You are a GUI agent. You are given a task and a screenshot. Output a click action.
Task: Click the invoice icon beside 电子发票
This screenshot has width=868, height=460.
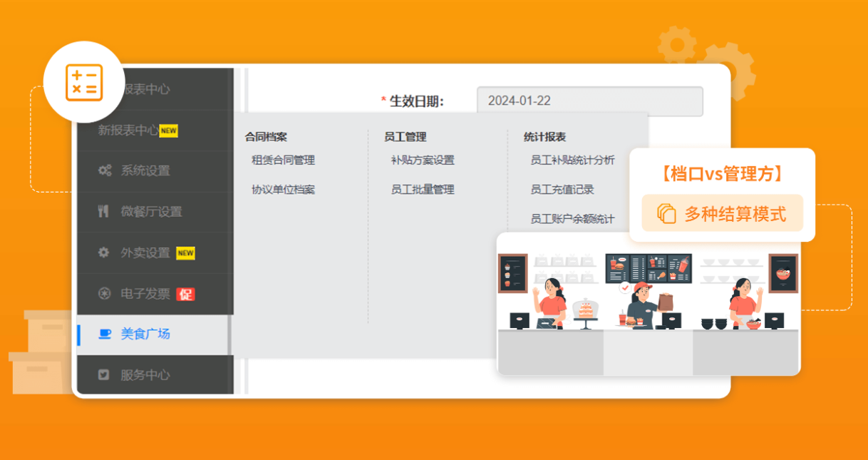point(104,293)
